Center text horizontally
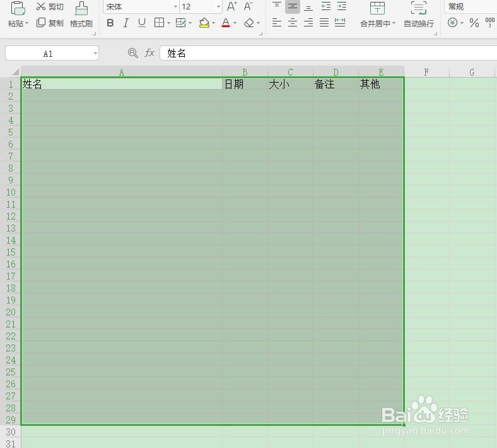The width and height of the screenshot is (497, 448). coord(293,23)
